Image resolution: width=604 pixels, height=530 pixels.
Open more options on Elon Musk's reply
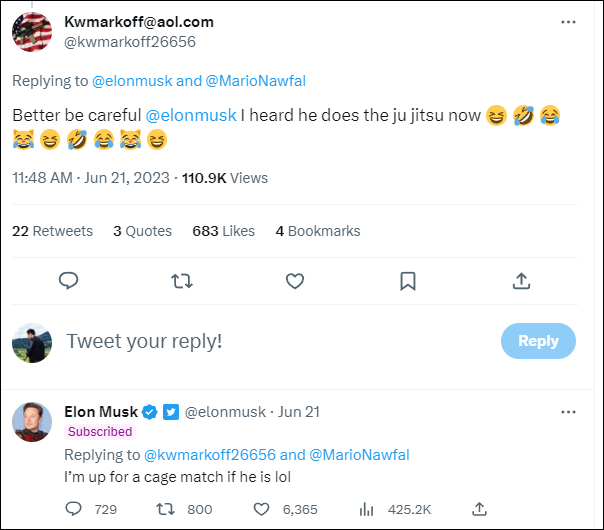(568, 411)
